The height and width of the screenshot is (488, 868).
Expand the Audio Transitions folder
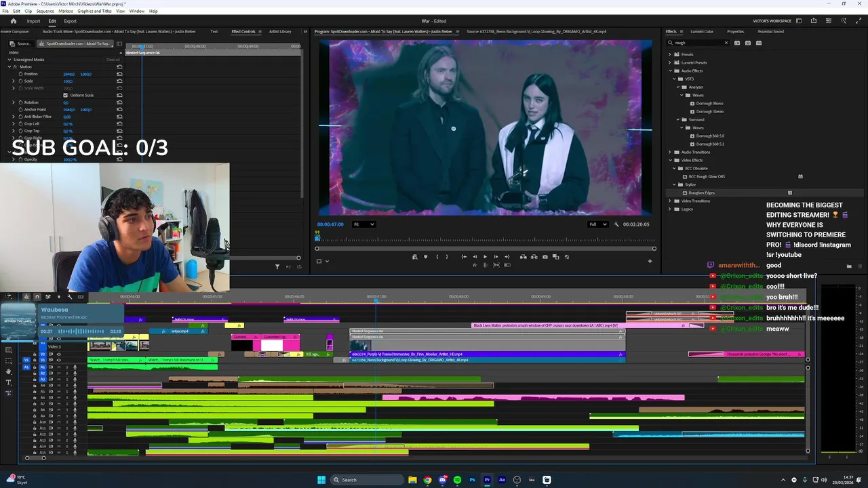(670, 152)
